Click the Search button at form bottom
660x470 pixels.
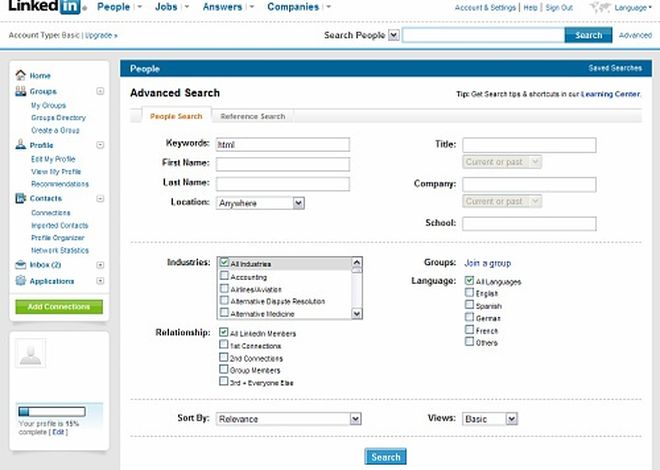point(386,457)
